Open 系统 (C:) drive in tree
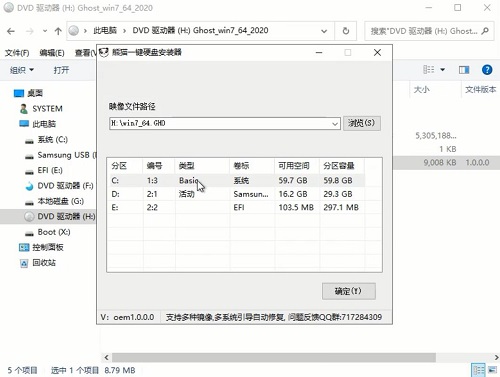Viewport: 500px width, 377px height. pos(52,139)
